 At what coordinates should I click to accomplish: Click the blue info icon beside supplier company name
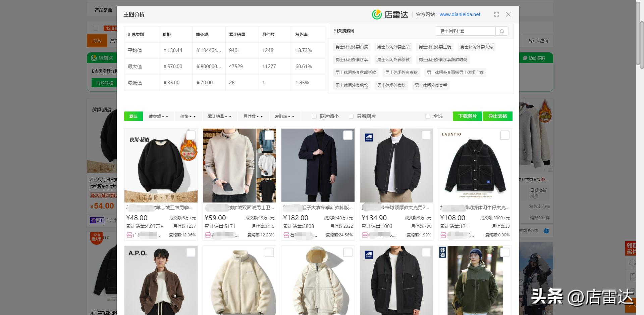[546, 231]
